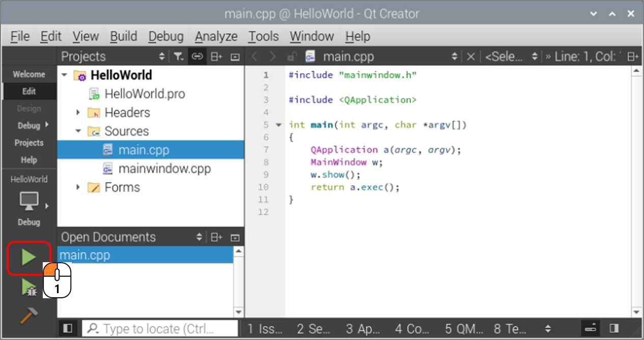The height and width of the screenshot is (340, 644).
Task: Click the filter tree icon in Projects panel
Action: pos(179,56)
